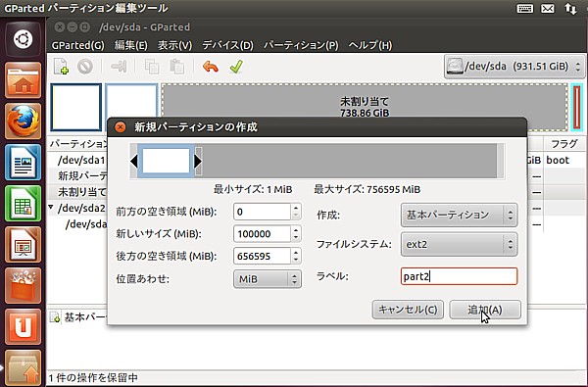Select the second partition block in disk map
This screenshot has width=588, height=387.
tap(131, 101)
